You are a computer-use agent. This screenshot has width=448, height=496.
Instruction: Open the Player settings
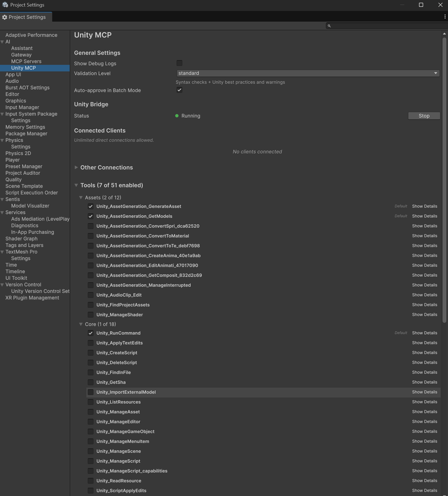pyautogui.click(x=13, y=160)
